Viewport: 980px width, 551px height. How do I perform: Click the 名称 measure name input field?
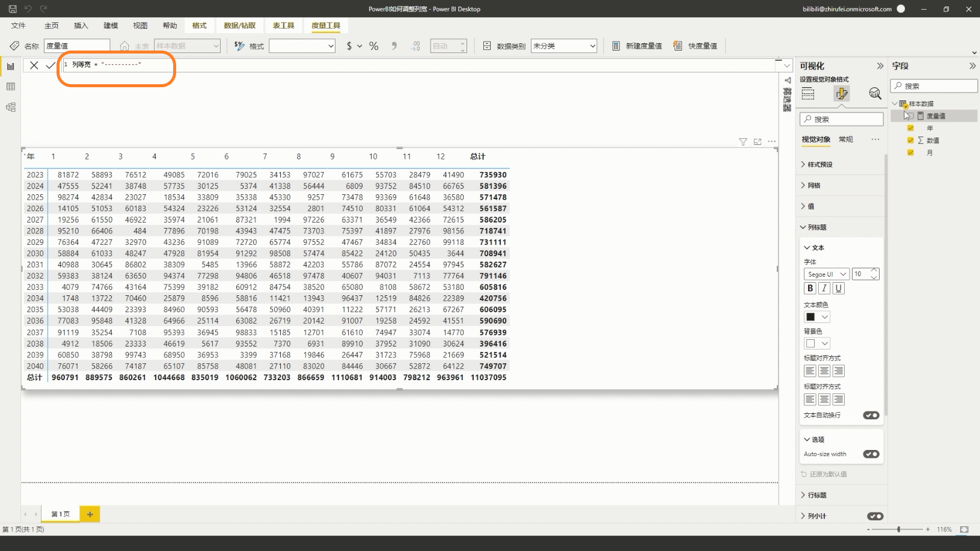(x=77, y=46)
